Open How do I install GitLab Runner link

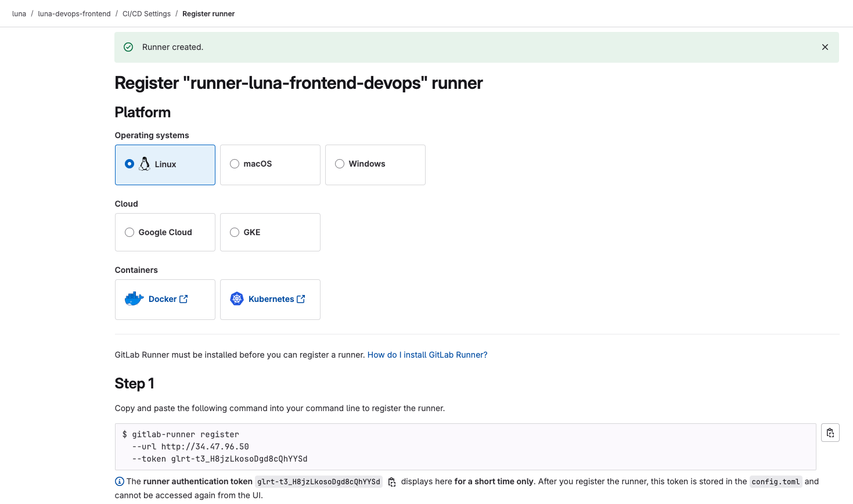(427, 355)
